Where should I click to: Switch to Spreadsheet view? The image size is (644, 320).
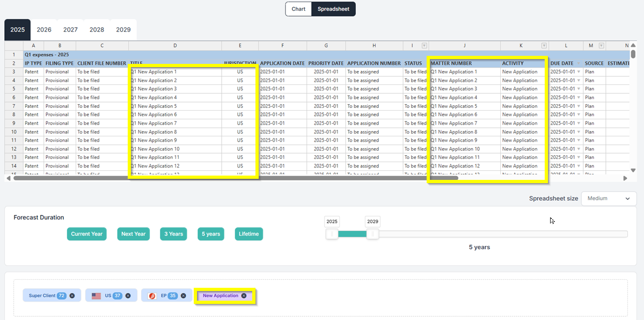pos(333,9)
